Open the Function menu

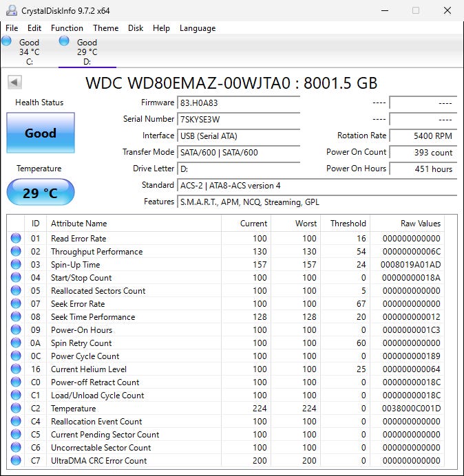pyautogui.click(x=67, y=28)
